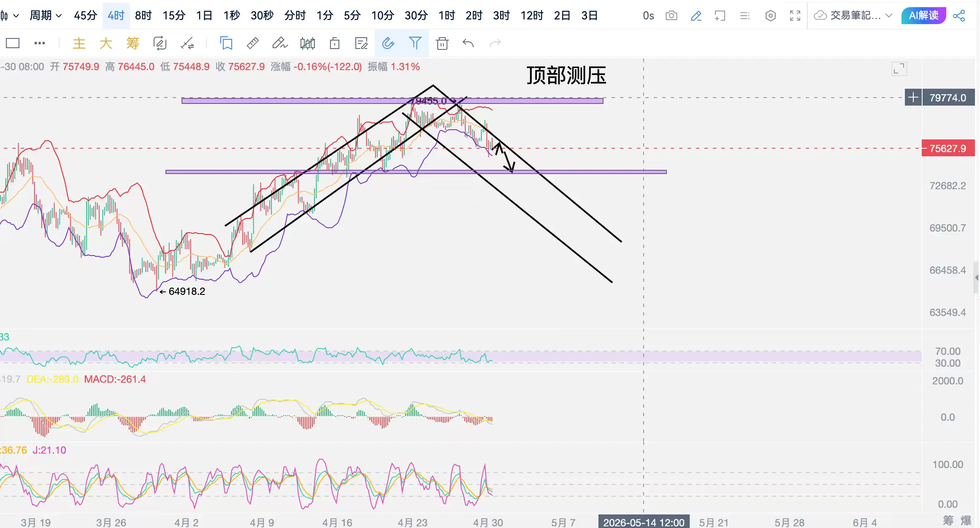
Task: Select the rectangle drawing tool
Action: (13, 43)
